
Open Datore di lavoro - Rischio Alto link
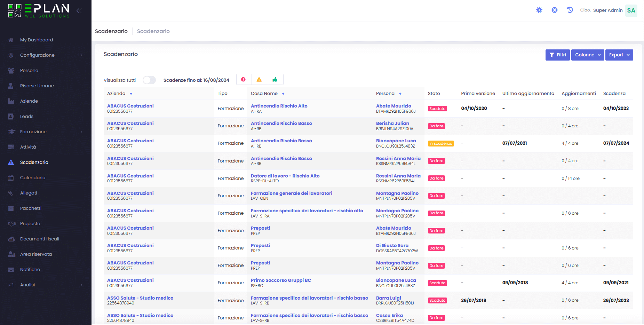pos(285,176)
